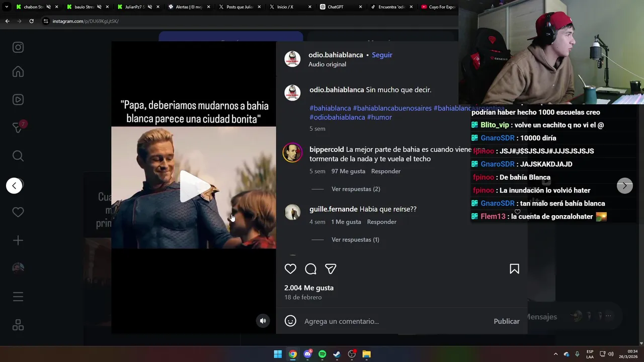Open odio.bahiablanca profile picture in header
The height and width of the screenshot is (362, 644).
292,59
